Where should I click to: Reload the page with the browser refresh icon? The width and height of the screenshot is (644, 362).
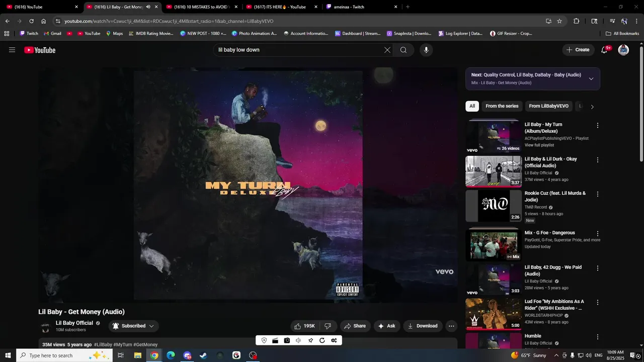pyautogui.click(x=31, y=21)
